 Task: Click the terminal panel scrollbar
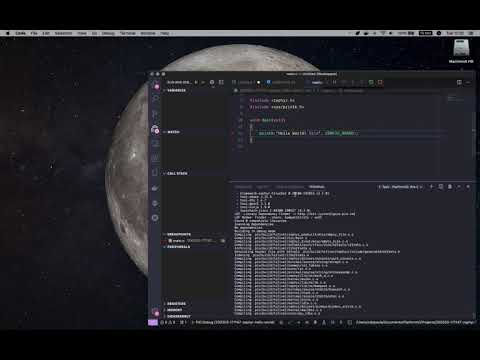click(474, 315)
